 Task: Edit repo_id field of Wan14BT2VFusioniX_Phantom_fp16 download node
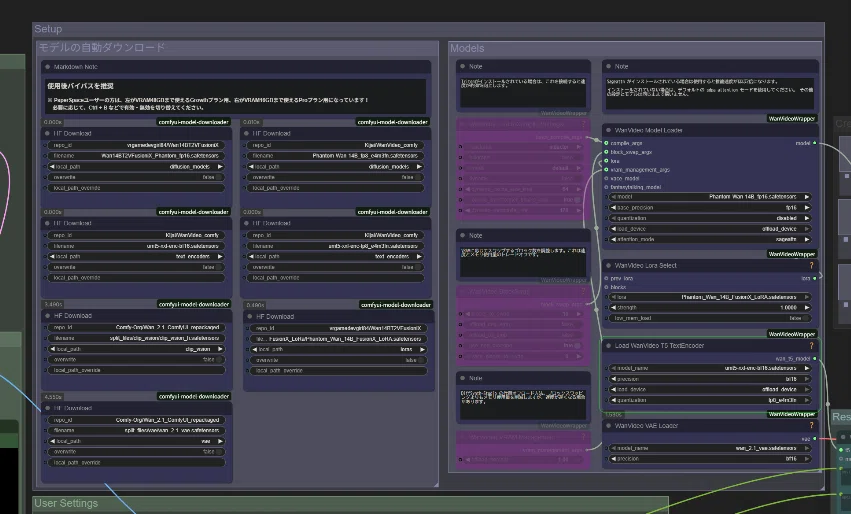point(136,145)
